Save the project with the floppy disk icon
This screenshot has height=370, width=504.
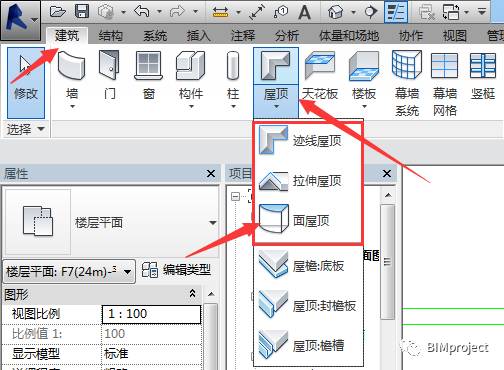[x=82, y=12]
